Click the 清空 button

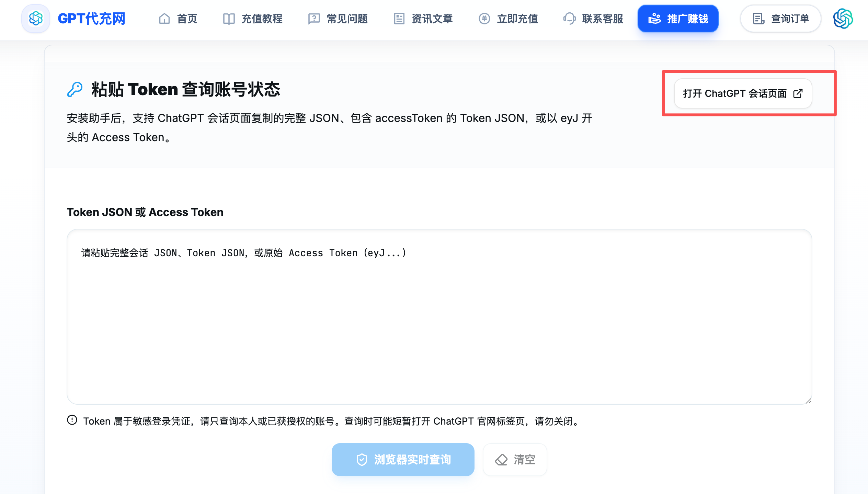pyautogui.click(x=515, y=459)
